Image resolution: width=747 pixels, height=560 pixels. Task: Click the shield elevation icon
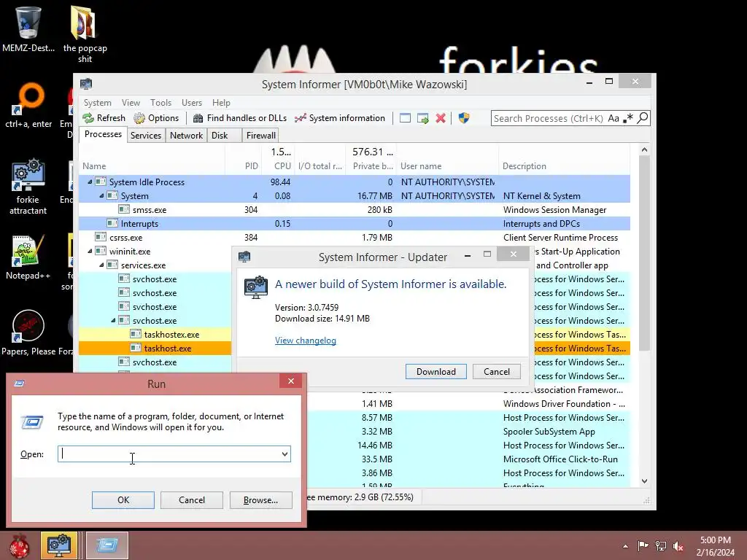[x=464, y=118]
